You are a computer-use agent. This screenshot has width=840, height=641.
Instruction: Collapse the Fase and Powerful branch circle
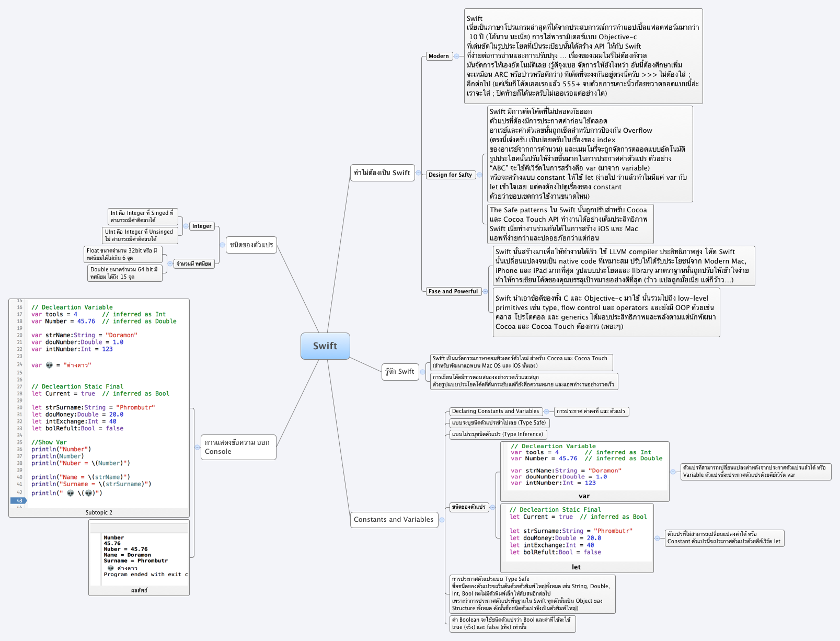[x=485, y=291]
